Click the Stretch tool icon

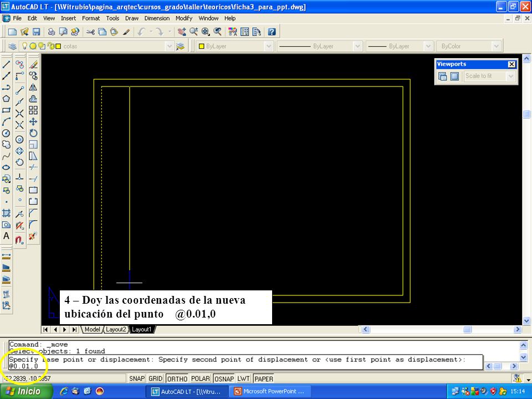33,156
